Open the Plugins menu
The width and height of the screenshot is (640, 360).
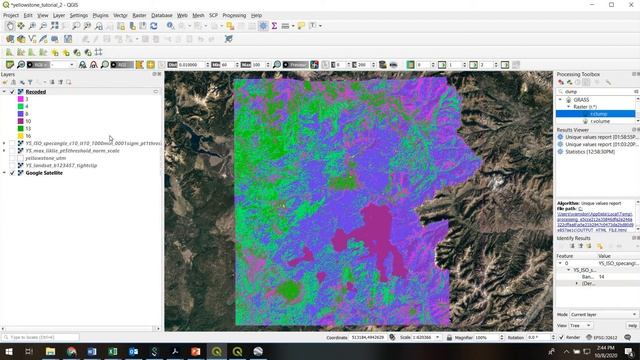click(x=100, y=16)
